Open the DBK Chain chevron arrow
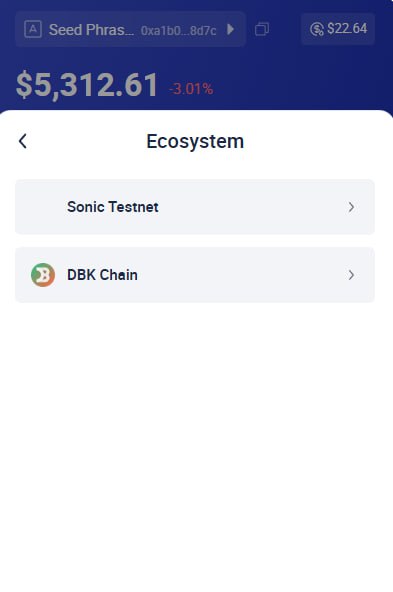Screen dimensions: 393x592 [351, 275]
